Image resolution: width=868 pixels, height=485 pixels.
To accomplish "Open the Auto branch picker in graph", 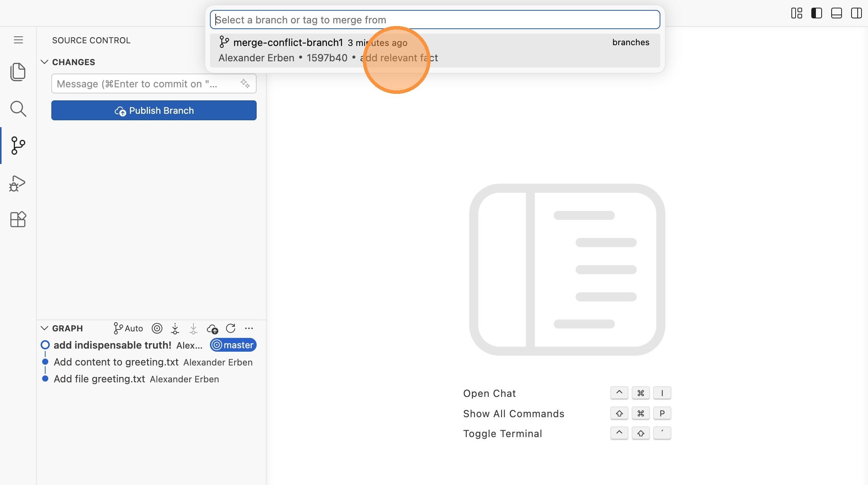I will coord(128,328).
